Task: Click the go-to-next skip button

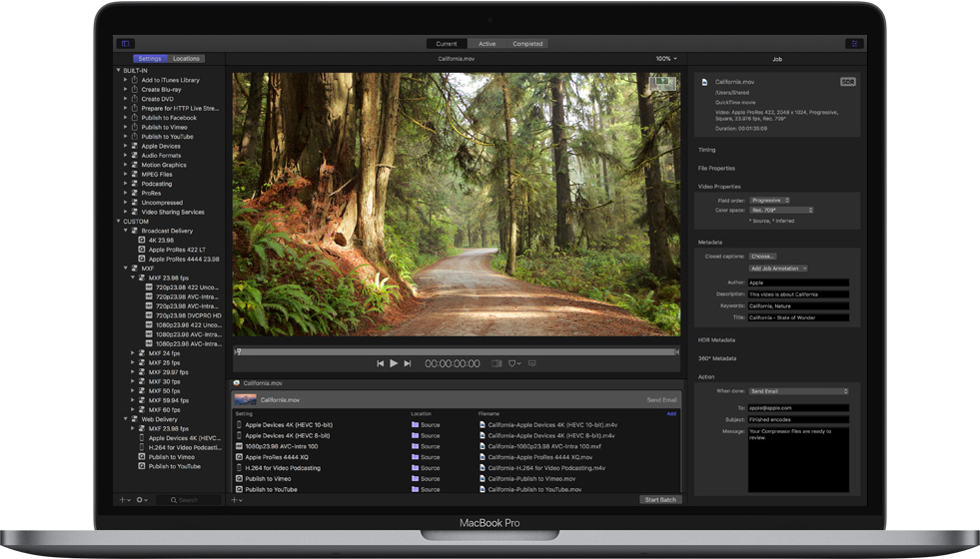Action: click(x=408, y=364)
